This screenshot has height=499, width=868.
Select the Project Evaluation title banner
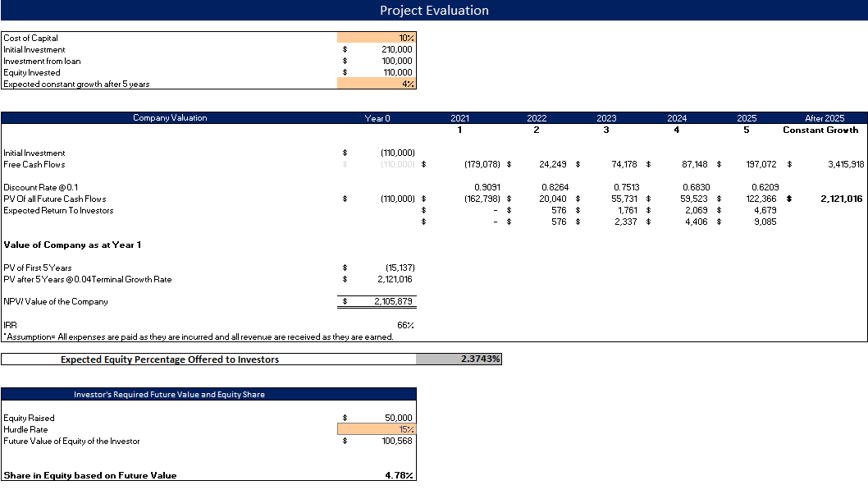[x=434, y=11]
